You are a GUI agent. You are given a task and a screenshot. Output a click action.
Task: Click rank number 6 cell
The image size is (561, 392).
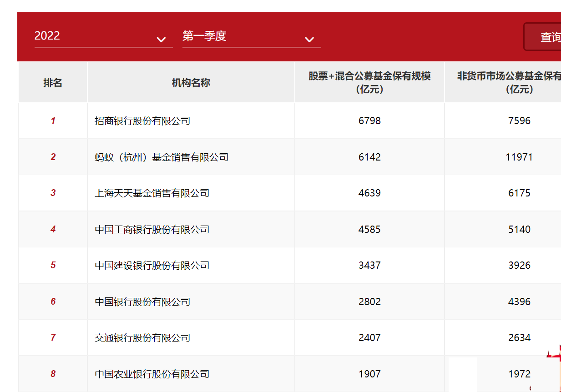tap(53, 302)
